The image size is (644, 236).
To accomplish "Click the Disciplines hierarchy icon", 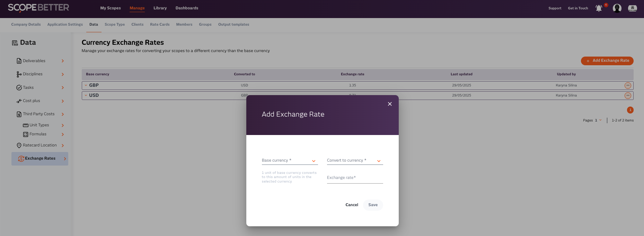I will [19, 74].
